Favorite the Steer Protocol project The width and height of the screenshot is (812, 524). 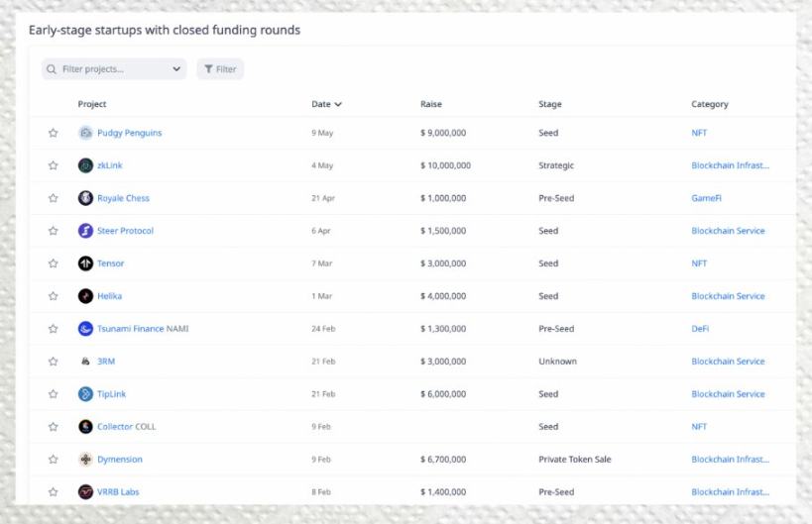pyautogui.click(x=53, y=231)
